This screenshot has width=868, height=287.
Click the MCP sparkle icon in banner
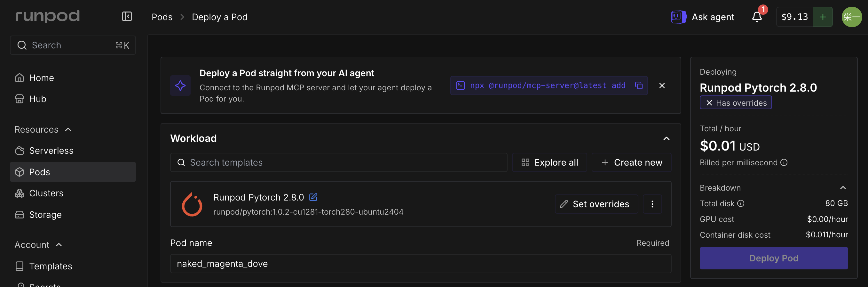[180, 86]
